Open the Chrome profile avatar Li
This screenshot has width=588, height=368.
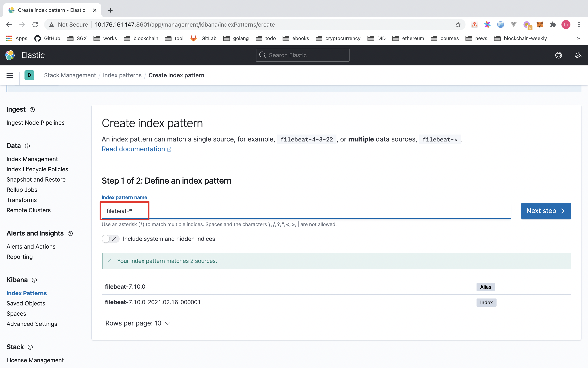[x=566, y=25]
